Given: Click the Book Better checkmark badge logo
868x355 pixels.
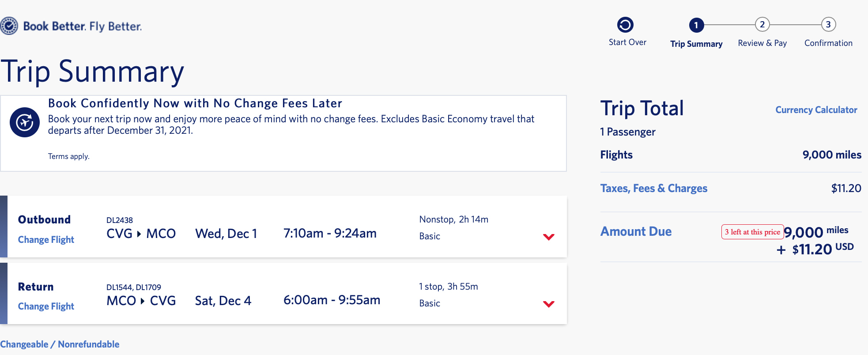Looking at the screenshot, I should (x=9, y=26).
